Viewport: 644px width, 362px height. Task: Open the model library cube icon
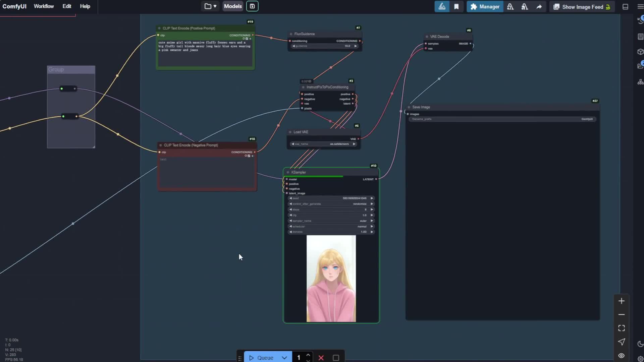[x=640, y=52]
